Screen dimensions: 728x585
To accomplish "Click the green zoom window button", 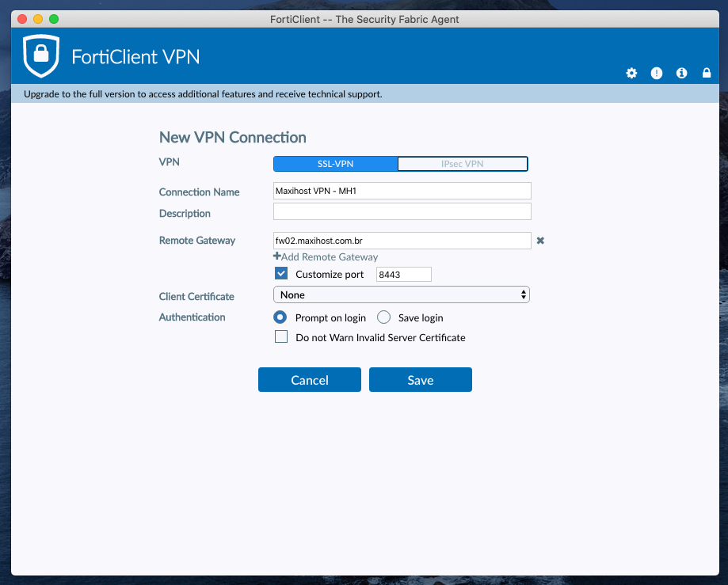I will coord(54,19).
